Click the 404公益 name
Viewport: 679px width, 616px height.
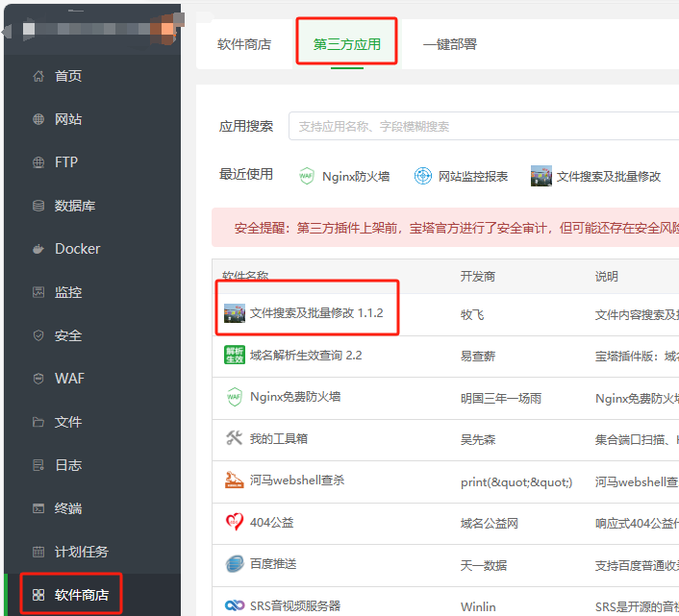[x=271, y=522]
